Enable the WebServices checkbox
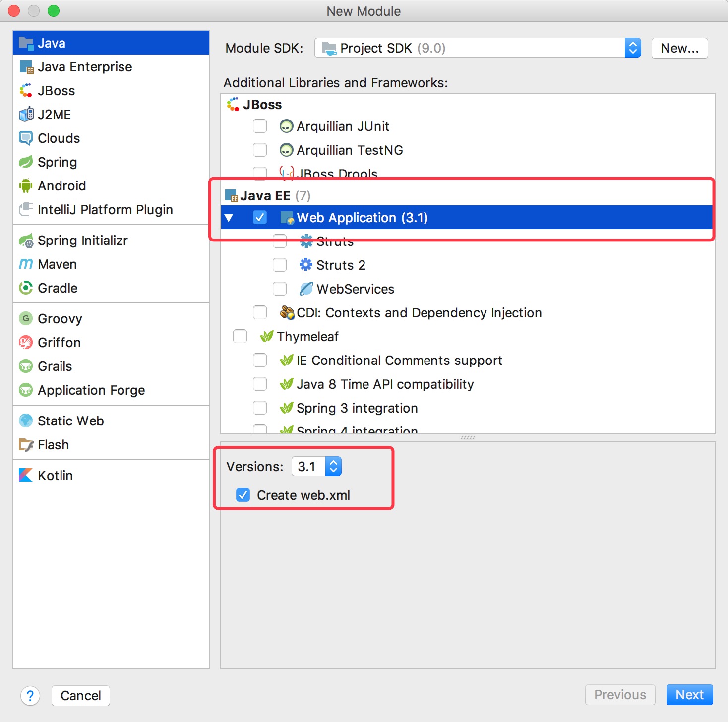The width and height of the screenshot is (728, 722). [x=280, y=289]
